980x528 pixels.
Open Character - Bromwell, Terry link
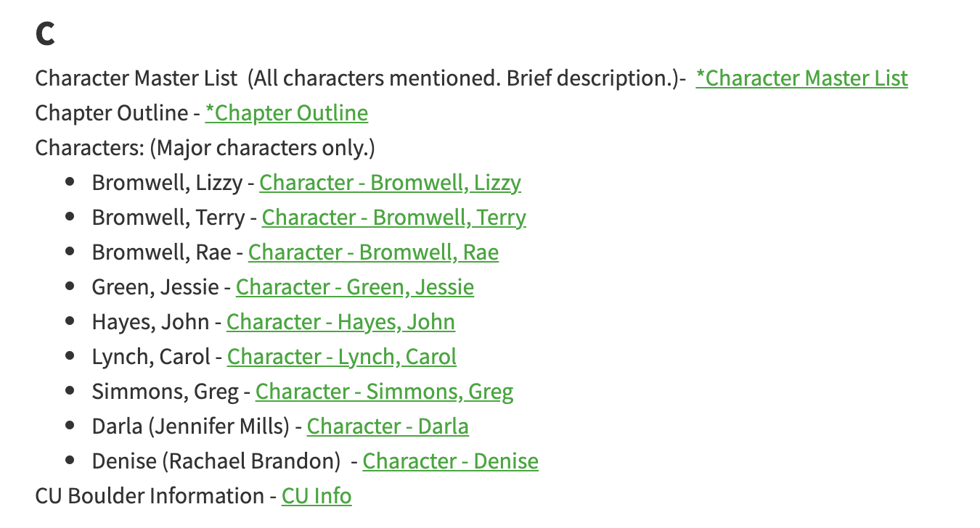tap(393, 217)
